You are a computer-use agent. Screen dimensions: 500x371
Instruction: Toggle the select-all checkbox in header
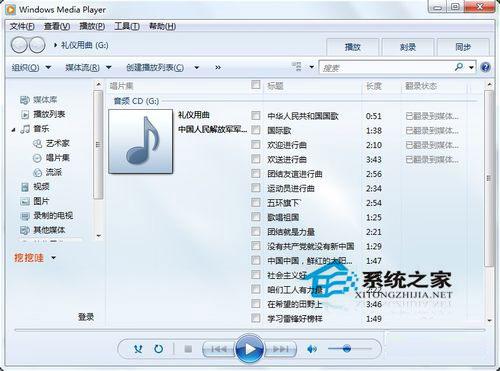tap(256, 85)
